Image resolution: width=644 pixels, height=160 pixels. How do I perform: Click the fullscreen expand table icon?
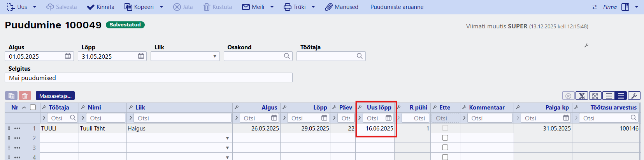click(x=595, y=96)
